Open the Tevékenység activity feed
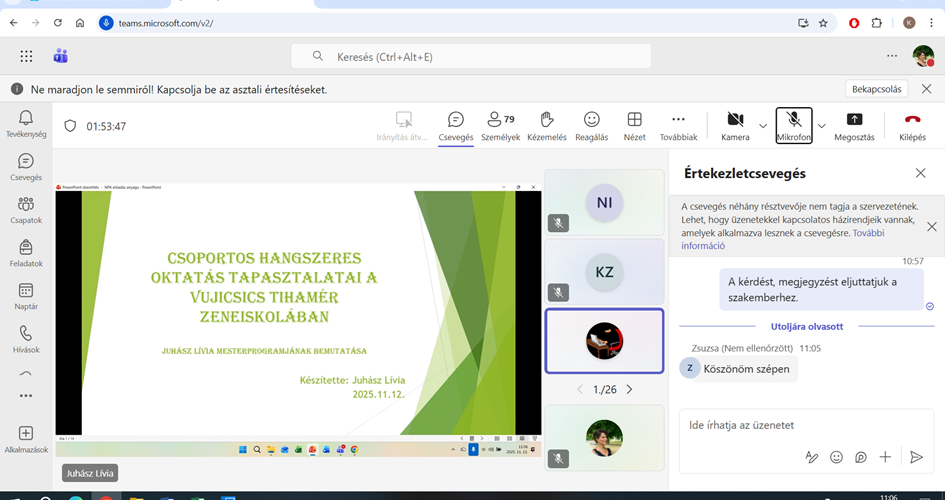 (26, 123)
